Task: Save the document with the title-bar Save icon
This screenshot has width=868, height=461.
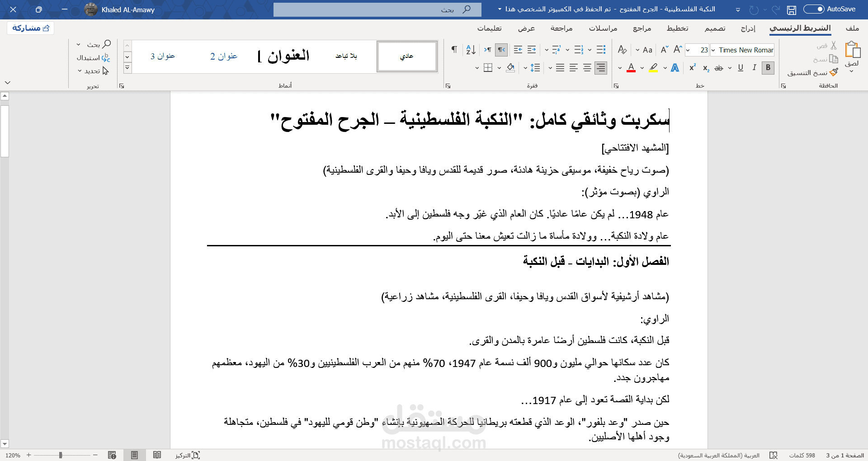Action: tap(791, 9)
